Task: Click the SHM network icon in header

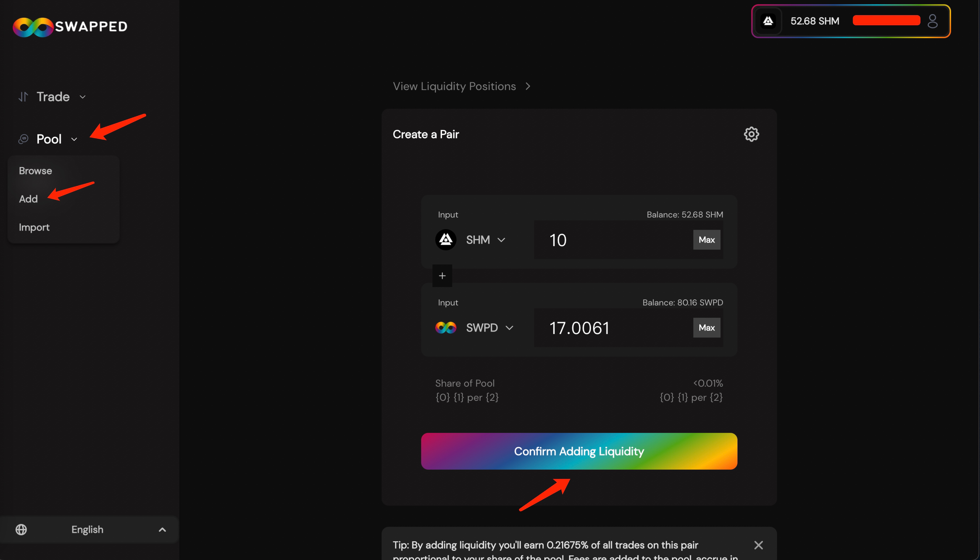Action: (x=768, y=21)
